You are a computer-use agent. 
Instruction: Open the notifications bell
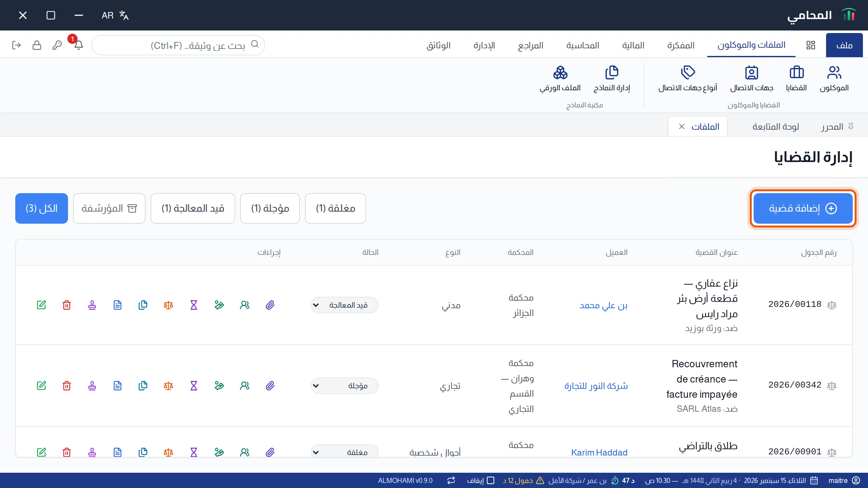click(x=78, y=45)
